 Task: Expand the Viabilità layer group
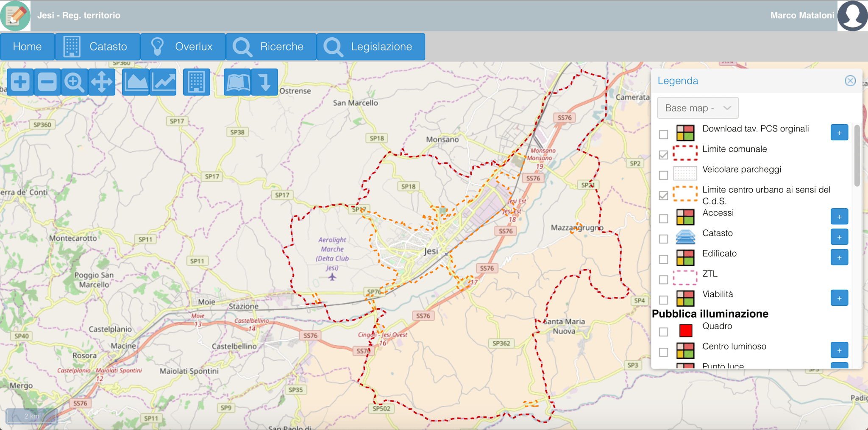point(839,298)
